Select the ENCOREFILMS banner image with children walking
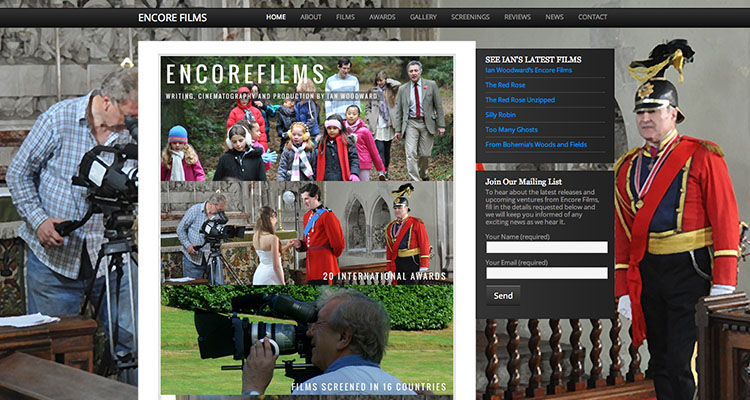 (x=307, y=119)
